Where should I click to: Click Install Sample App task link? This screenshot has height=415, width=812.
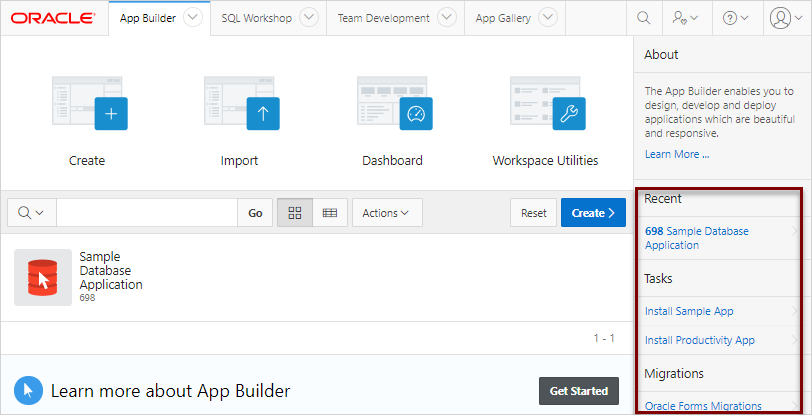[x=689, y=311]
